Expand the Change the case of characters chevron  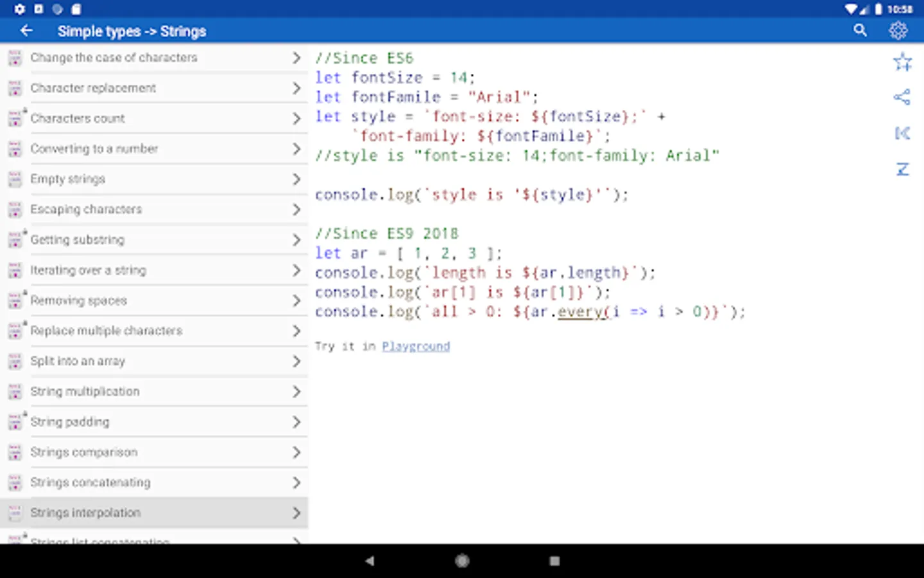tap(296, 58)
